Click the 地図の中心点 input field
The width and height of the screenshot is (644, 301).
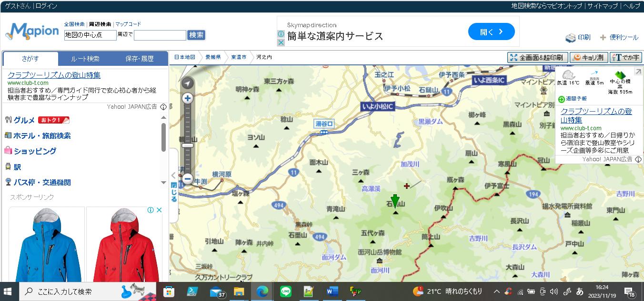(x=91, y=35)
